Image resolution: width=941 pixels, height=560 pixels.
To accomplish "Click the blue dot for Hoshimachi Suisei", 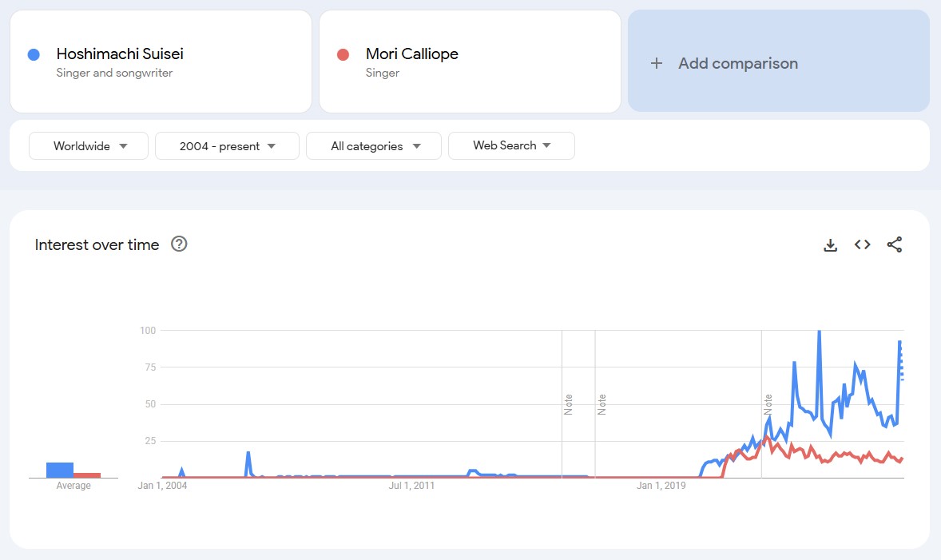I will click(x=34, y=54).
